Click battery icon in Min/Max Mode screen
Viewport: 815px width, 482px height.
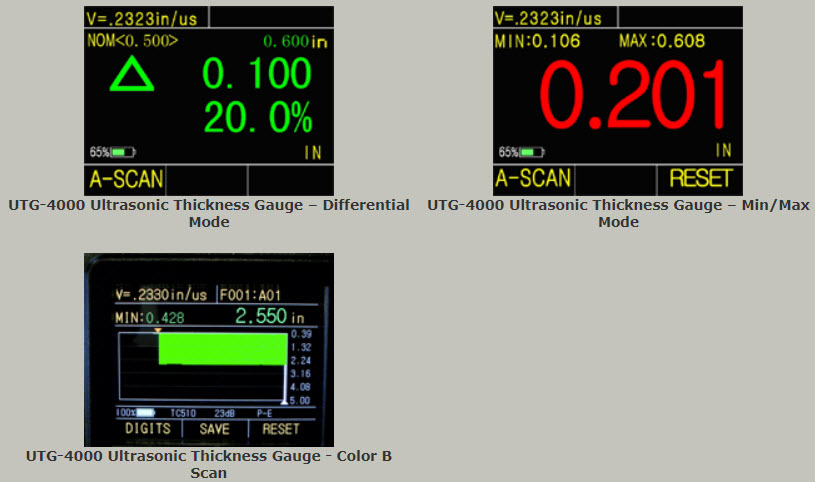(532, 152)
